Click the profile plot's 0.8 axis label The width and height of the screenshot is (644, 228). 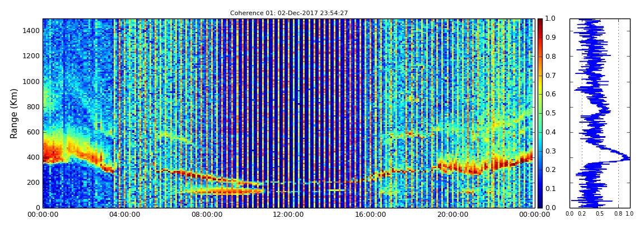619,213
